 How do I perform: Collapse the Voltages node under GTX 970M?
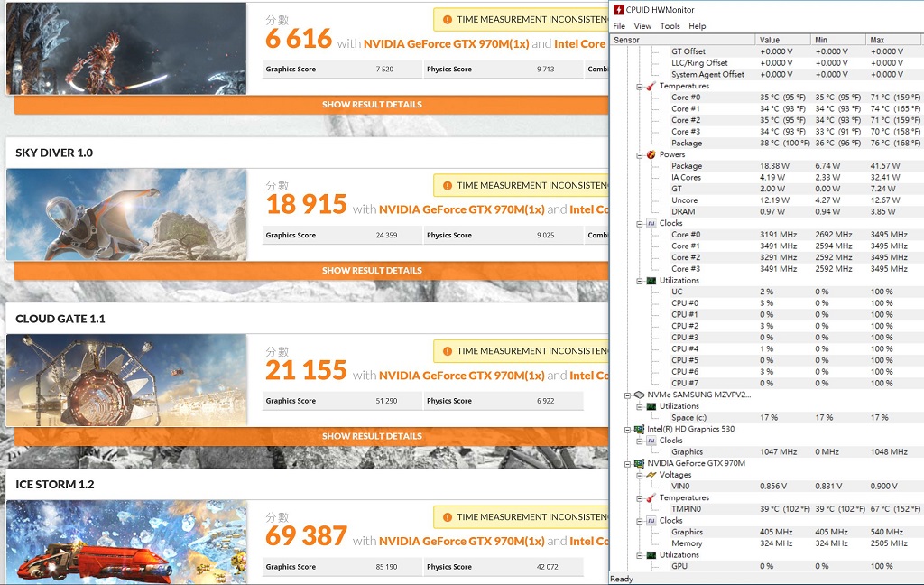pos(640,475)
